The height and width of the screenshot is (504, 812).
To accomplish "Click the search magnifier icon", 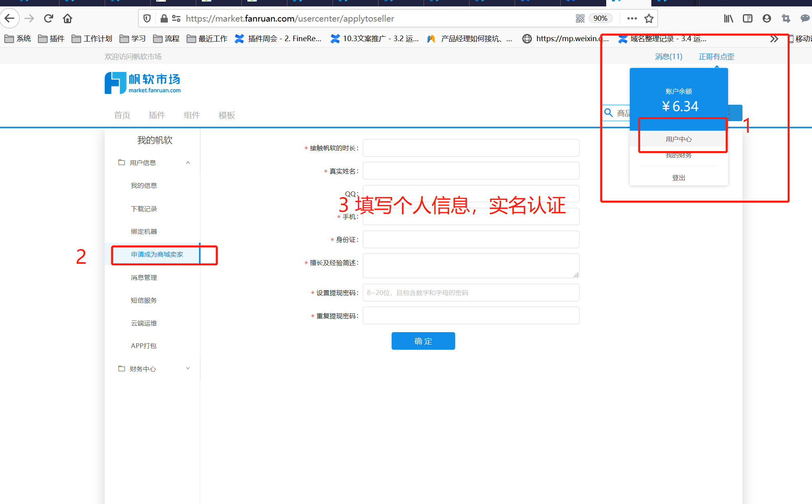I will pos(609,113).
